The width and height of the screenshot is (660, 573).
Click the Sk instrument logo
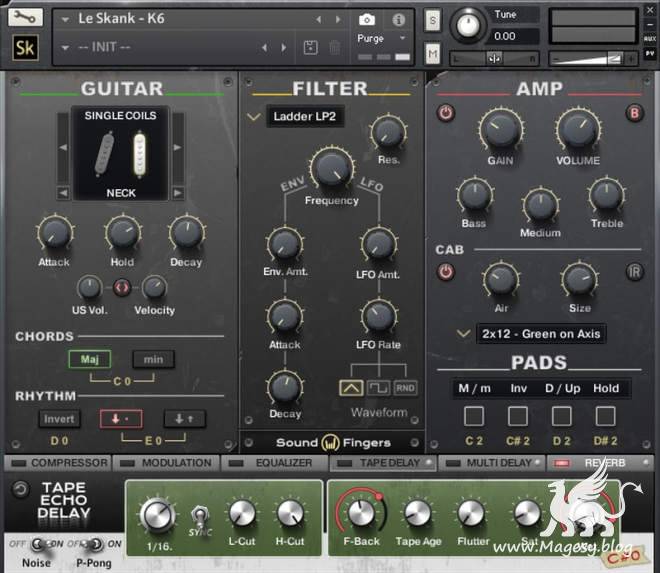pos(25,48)
